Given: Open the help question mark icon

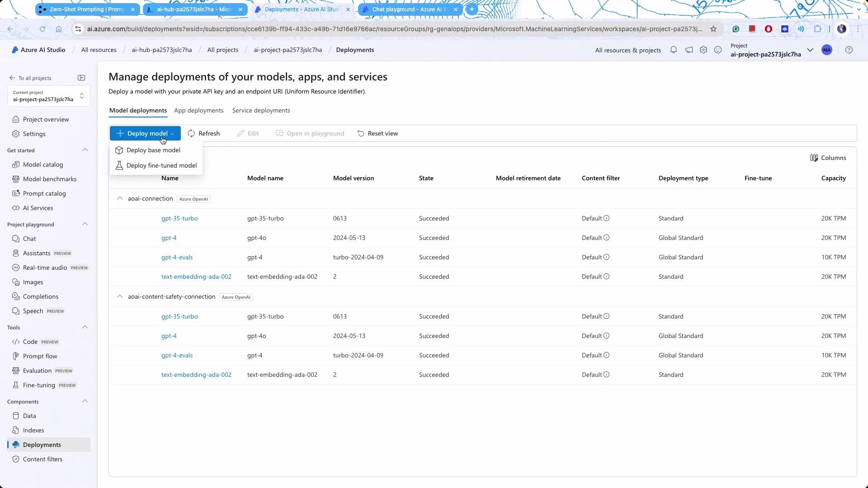Looking at the screenshot, I should click(x=849, y=50).
